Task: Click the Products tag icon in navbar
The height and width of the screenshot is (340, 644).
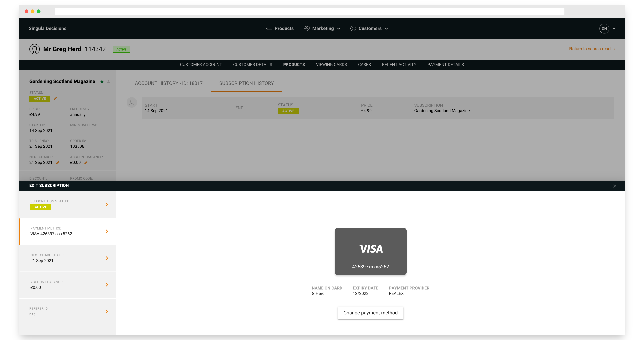Action: tap(269, 29)
